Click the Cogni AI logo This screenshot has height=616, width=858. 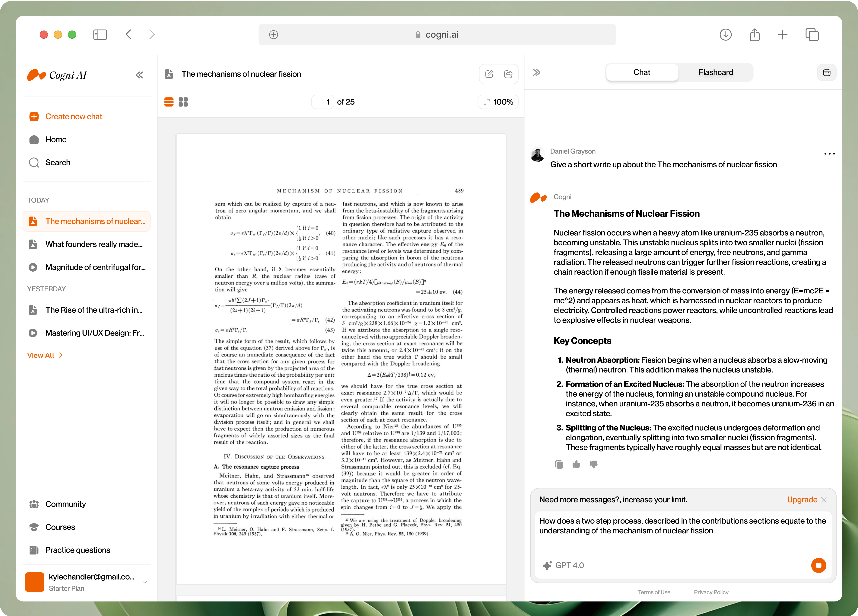click(x=57, y=75)
